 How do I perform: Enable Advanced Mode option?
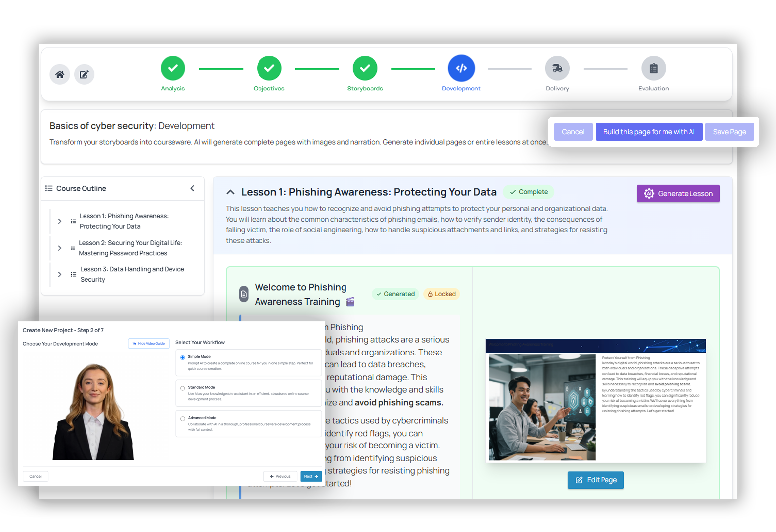tap(181, 418)
